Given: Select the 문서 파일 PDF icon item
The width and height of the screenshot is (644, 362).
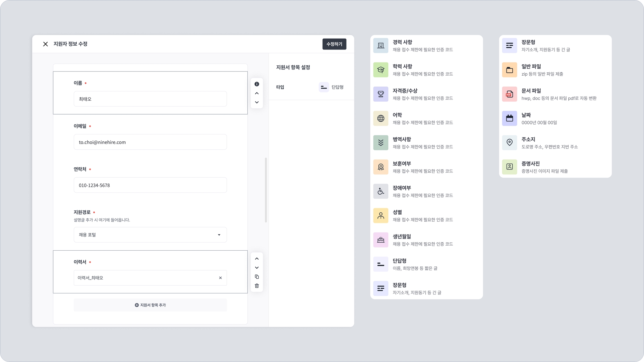Looking at the screenshot, I should (x=509, y=94).
